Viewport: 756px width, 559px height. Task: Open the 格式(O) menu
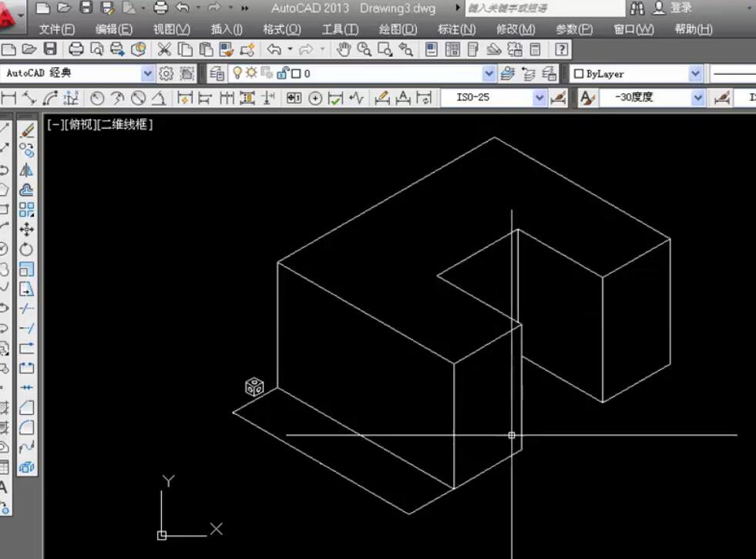pyautogui.click(x=282, y=29)
